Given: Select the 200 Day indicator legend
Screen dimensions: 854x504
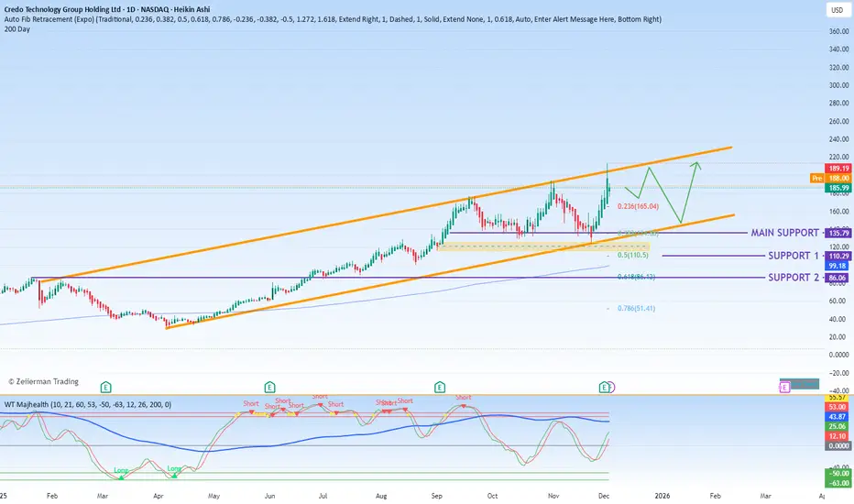Looking at the screenshot, I should pyautogui.click(x=16, y=29).
